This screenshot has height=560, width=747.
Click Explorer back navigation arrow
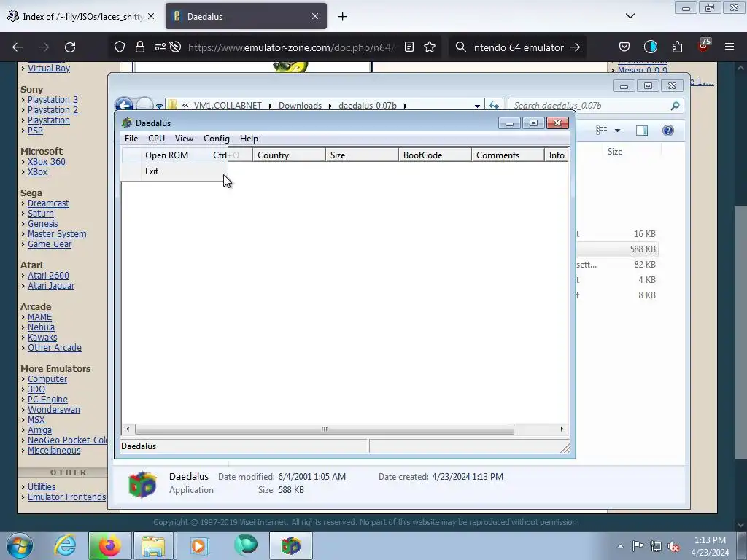(124, 105)
